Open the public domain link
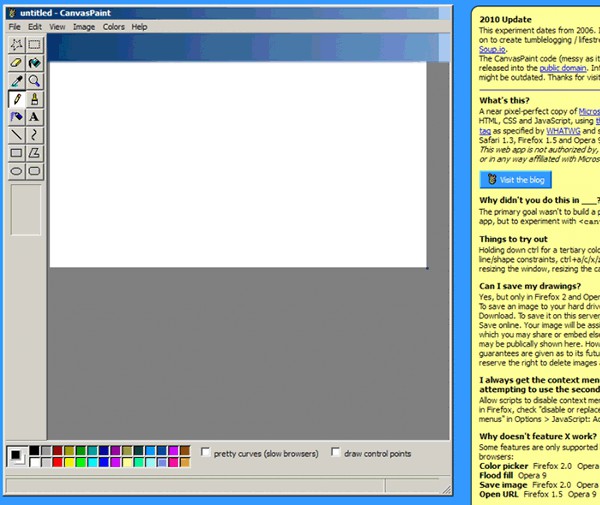The width and height of the screenshot is (600, 505). [562, 68]
